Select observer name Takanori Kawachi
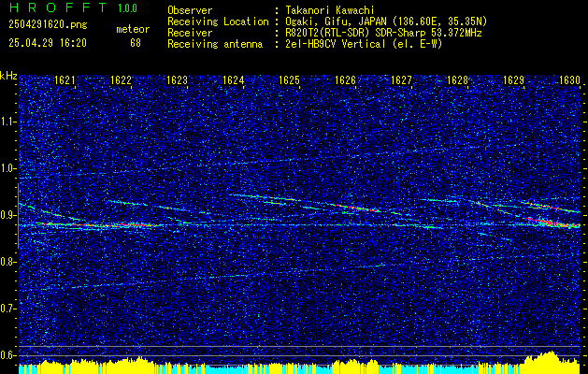 [329, 11]
